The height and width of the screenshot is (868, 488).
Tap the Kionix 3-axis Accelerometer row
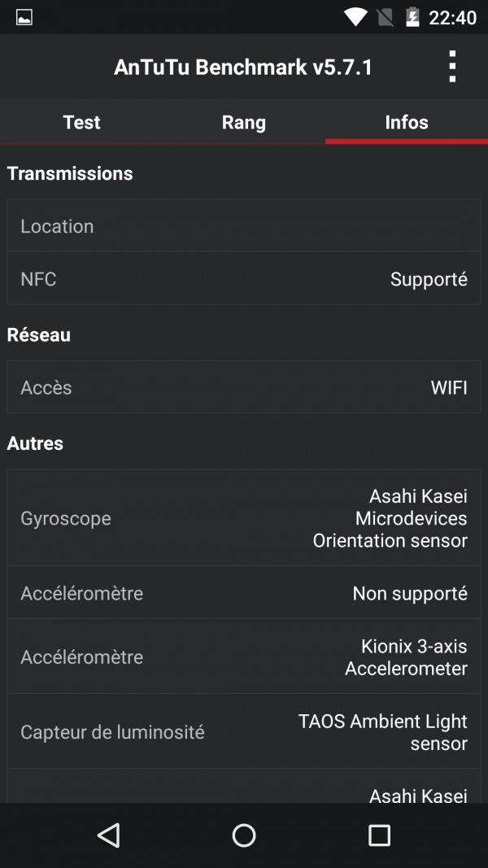(244, 657)
